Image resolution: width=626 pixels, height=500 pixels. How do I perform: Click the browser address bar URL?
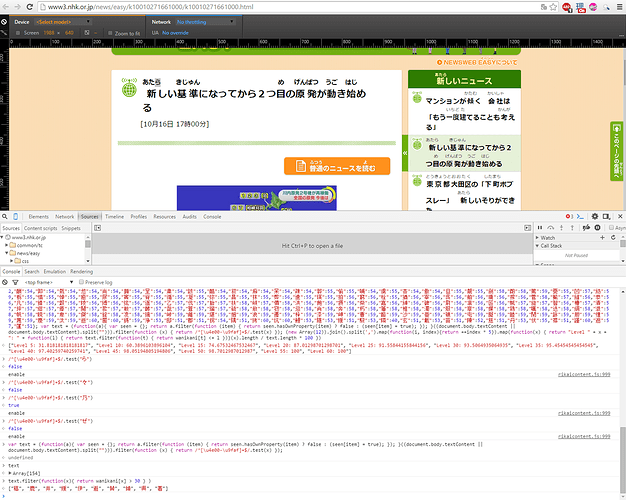(151, 7)
